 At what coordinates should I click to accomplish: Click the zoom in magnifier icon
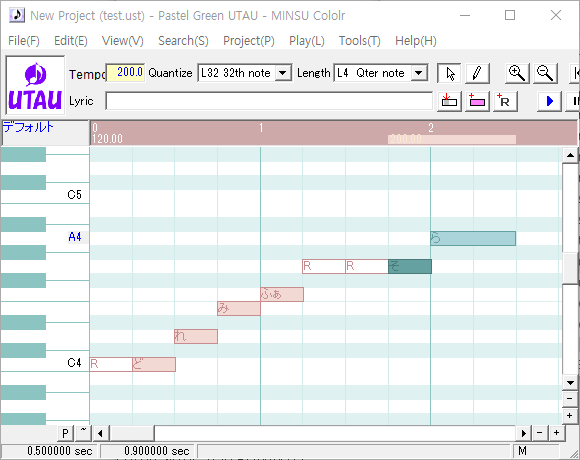(517, 73)
